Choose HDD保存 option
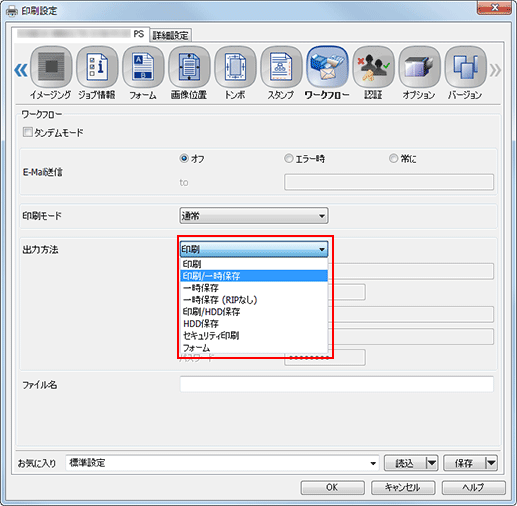 tap(254, 324)
